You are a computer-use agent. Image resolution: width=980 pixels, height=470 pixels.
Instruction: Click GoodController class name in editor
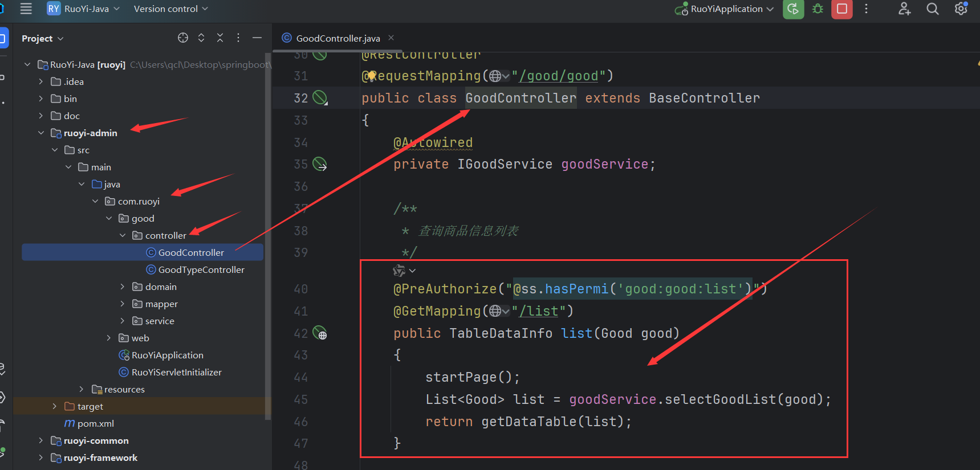(x=521, y=98)
